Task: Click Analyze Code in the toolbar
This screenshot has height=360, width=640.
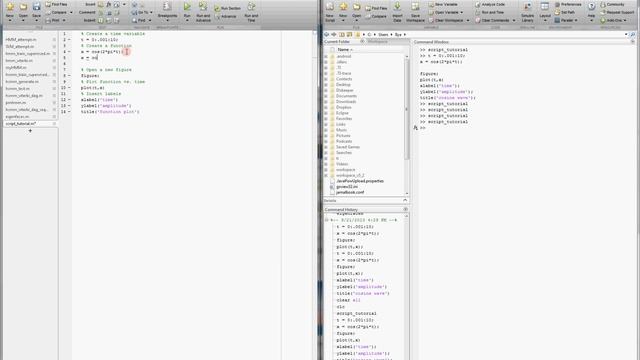Action: 490,4
